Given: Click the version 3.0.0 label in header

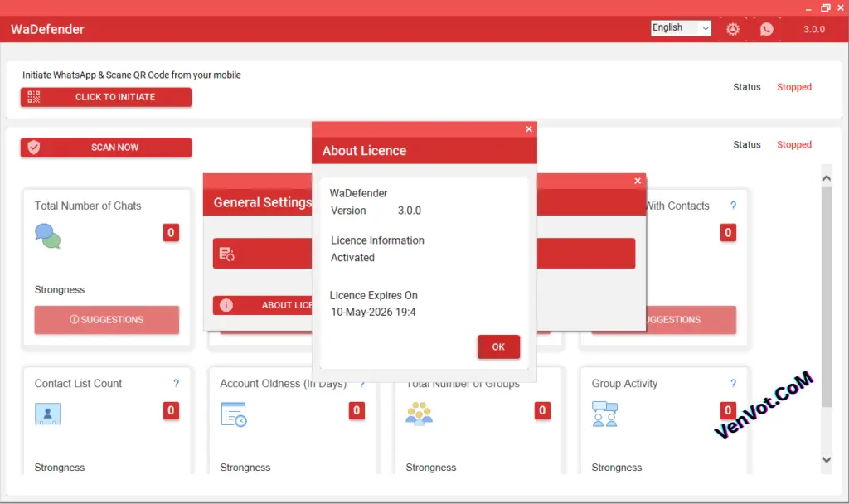Looking at the screenshot, I should [x=814, y=29].
